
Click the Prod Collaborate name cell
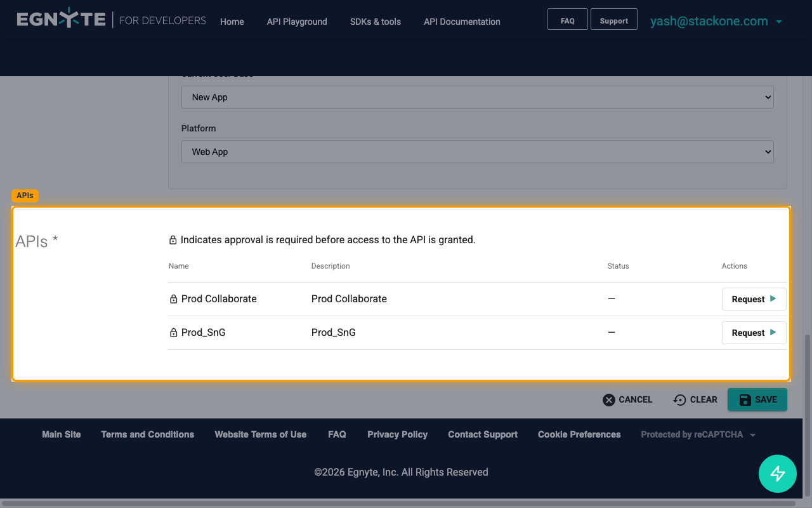coord(219,299)
